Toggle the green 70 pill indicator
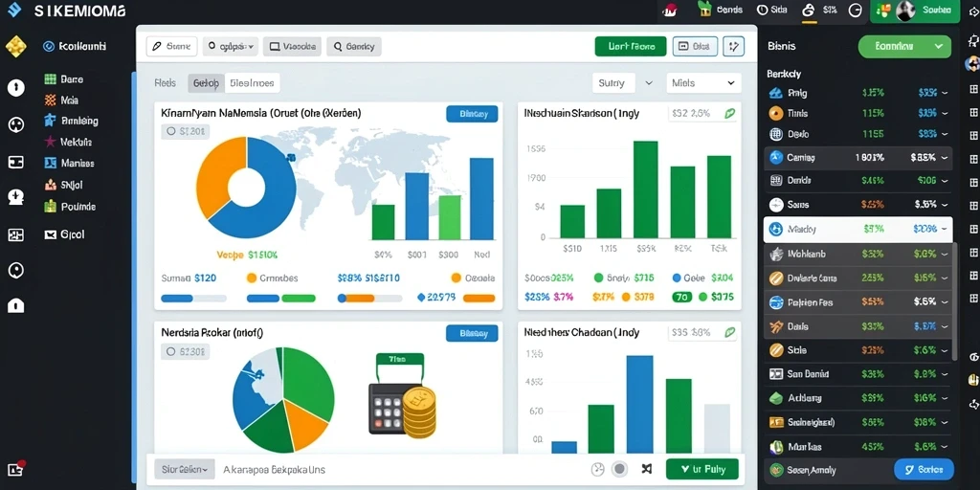The width and height of the screenshot is (980, 490). 680,298
